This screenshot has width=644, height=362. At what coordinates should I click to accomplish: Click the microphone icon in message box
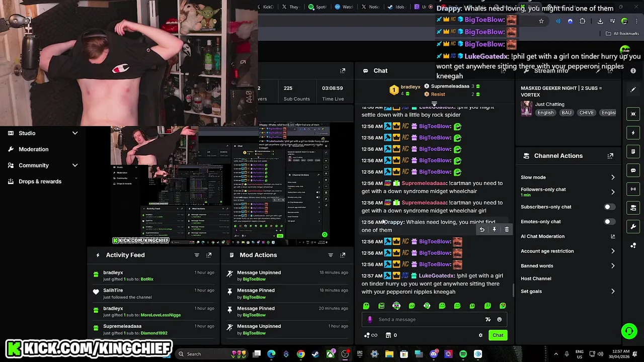tap(370, 319)
